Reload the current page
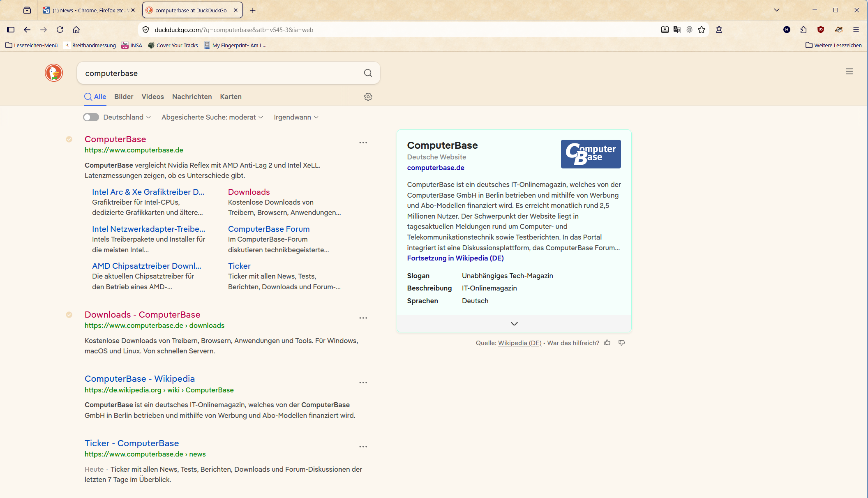 click(x=60, y=30)
